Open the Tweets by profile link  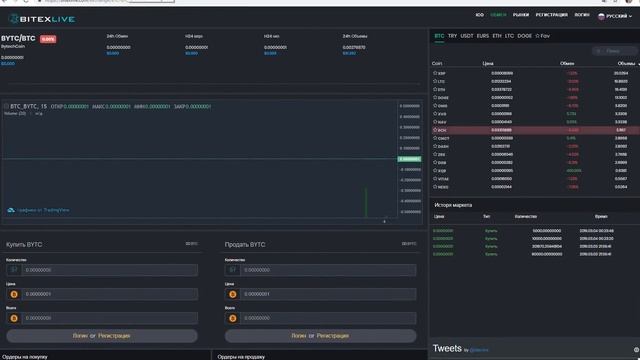pyautogui.click(x=479, y=350)
